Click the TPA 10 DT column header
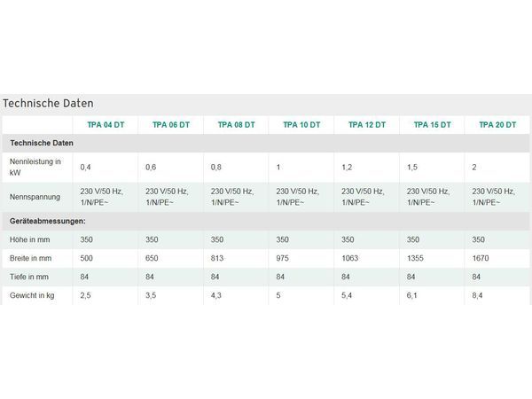This screenshot has height=399, width=532. coord(301,125)
